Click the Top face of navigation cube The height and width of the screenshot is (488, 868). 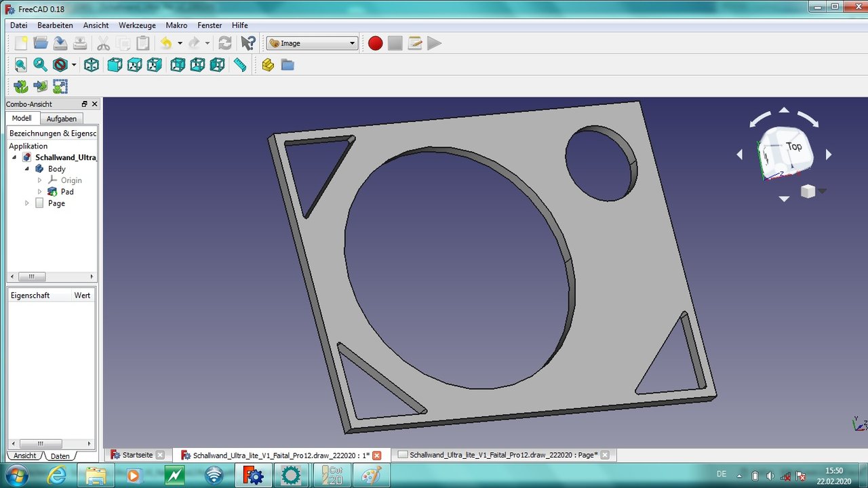click(793, 146)
